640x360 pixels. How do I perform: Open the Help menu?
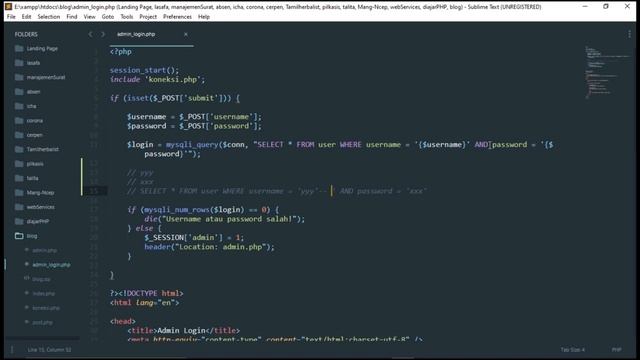click(204, 17)
